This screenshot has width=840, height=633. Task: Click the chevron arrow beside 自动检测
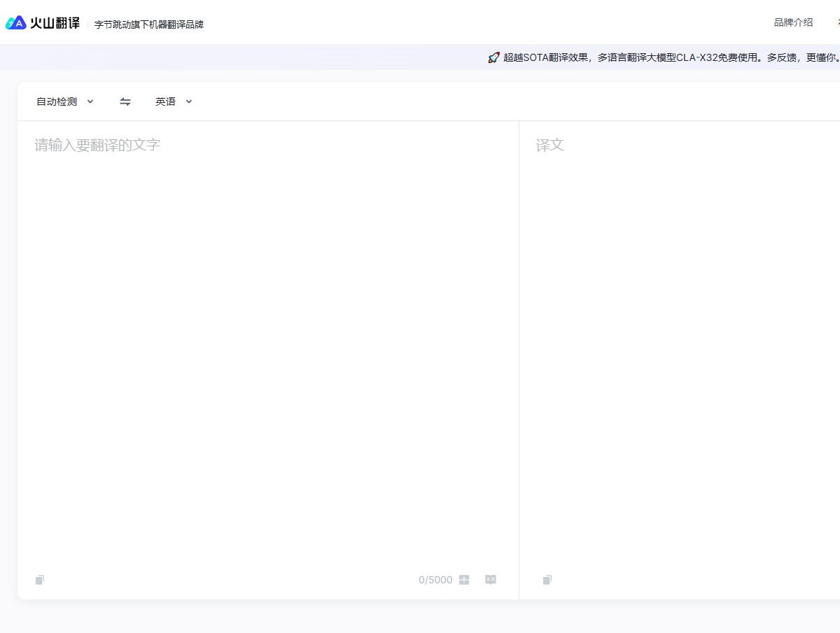click(90, 102)
